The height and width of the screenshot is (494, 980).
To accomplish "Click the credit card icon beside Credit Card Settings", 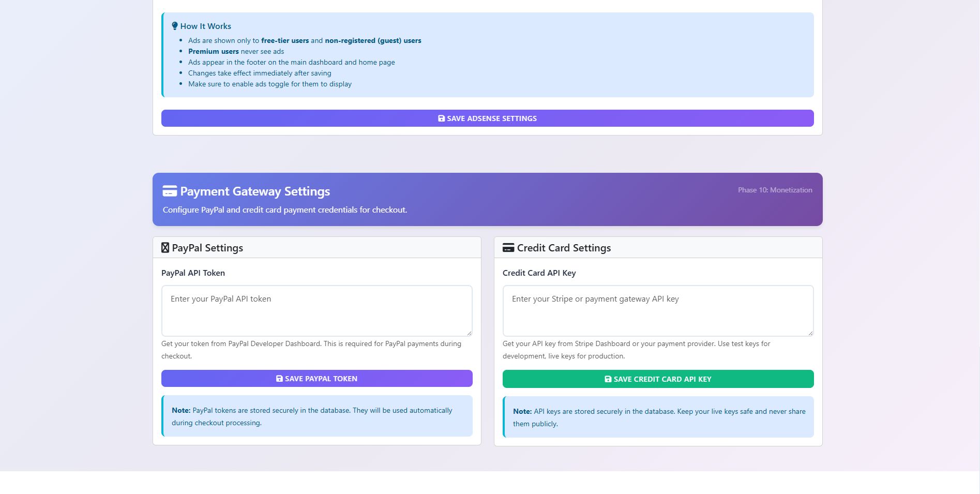I will coord(508,248).
